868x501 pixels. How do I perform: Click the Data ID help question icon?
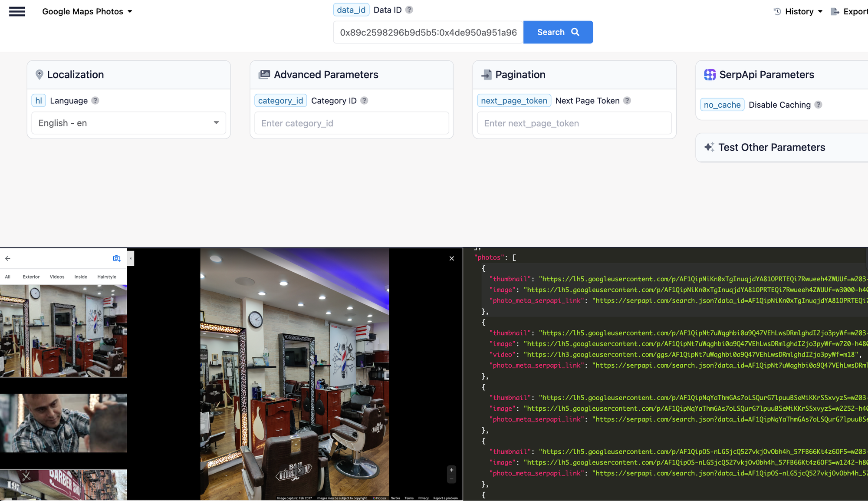[x=409, y=10]
